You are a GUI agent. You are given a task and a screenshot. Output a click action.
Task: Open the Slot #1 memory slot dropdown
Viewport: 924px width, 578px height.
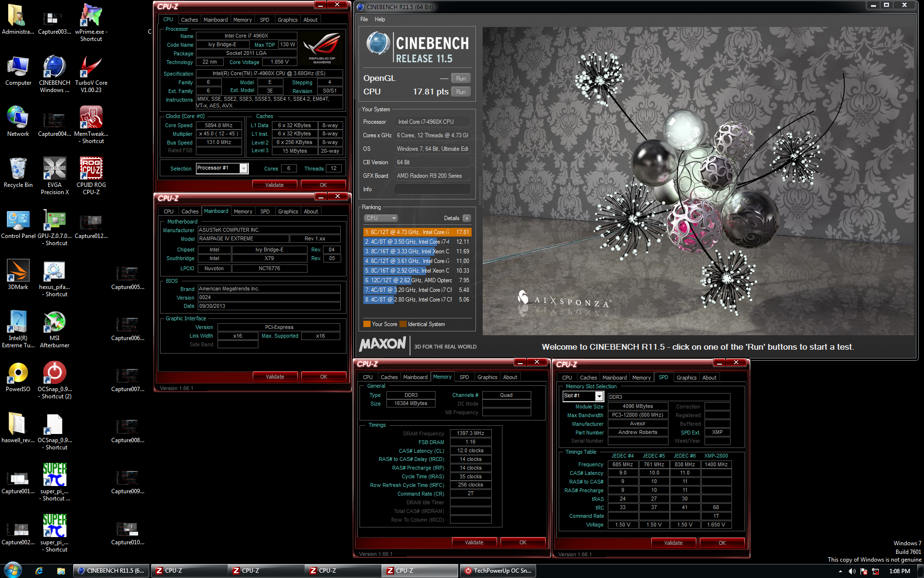pyautogui.click(x=599, y=396)
